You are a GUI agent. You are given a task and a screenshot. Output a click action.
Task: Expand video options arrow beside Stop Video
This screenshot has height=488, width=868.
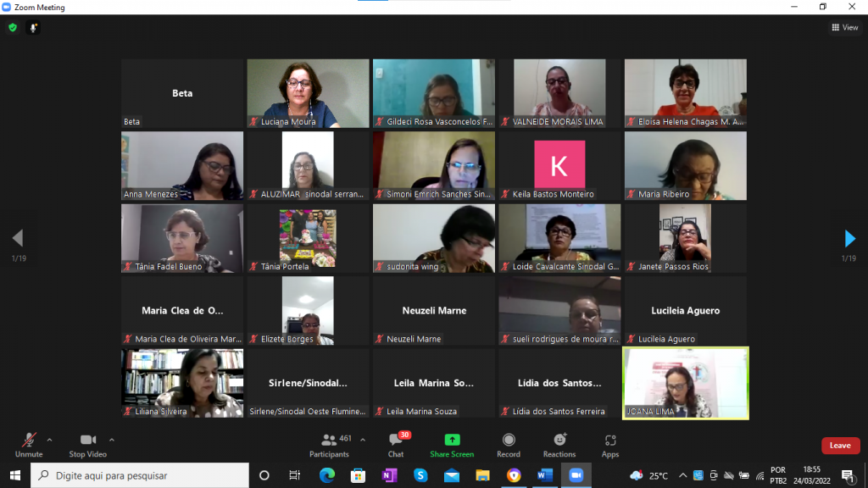pos(111,440)
